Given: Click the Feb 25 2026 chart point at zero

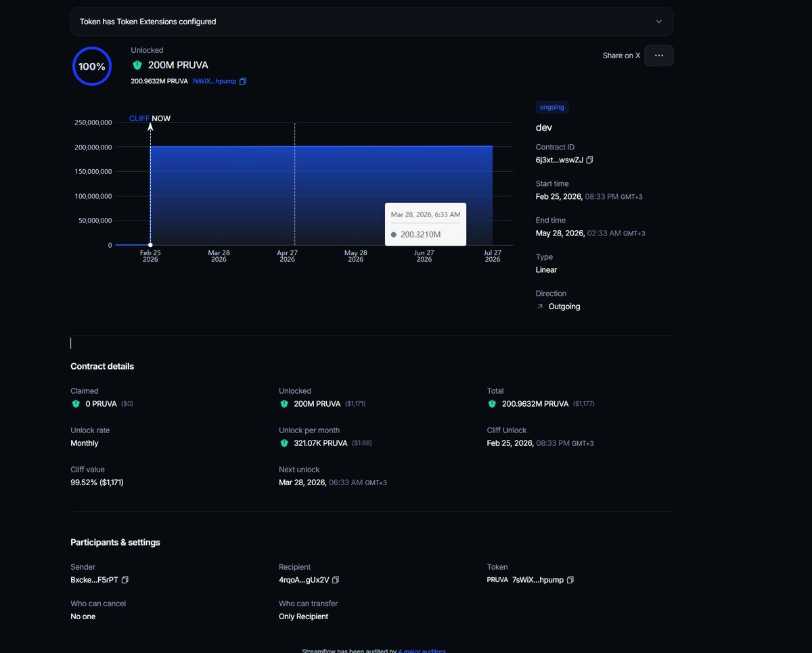Looking at the screenshot, I should coord(150,245).
